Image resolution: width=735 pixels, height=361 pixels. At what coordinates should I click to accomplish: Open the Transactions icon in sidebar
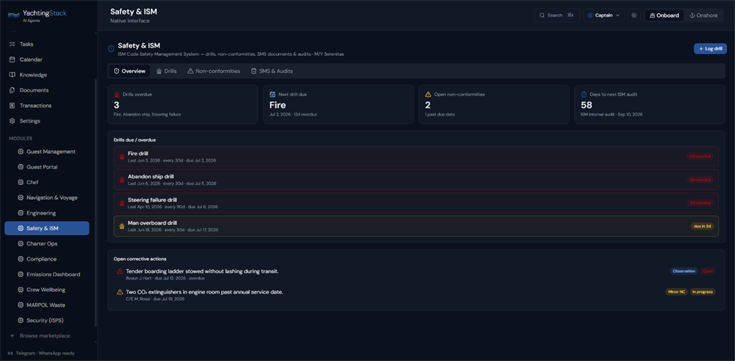12,105
